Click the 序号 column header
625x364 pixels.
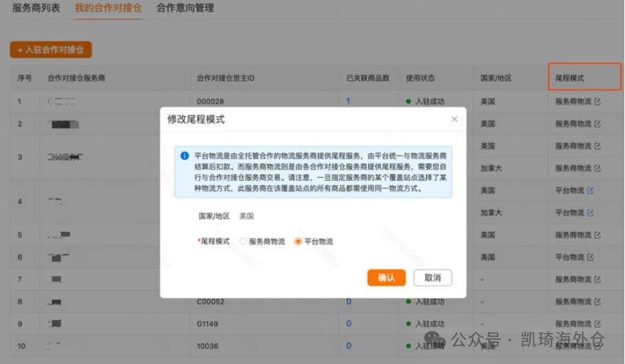coord(24,78)
